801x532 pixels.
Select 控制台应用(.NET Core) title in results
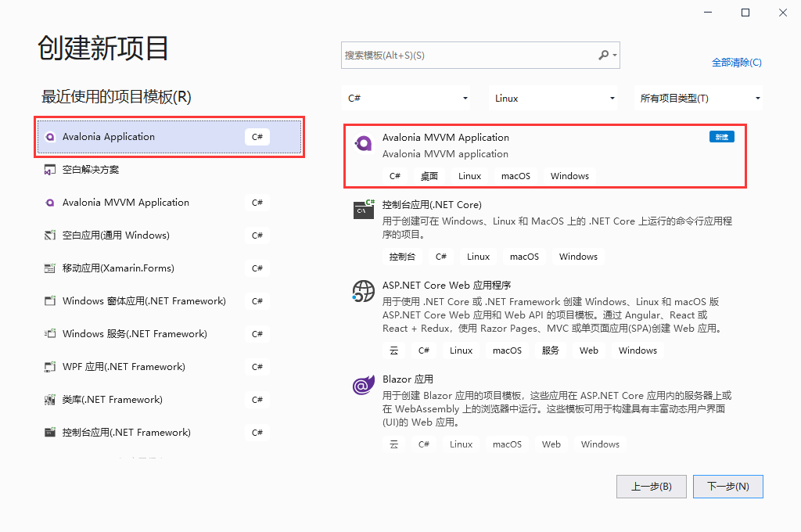[432, 205]
